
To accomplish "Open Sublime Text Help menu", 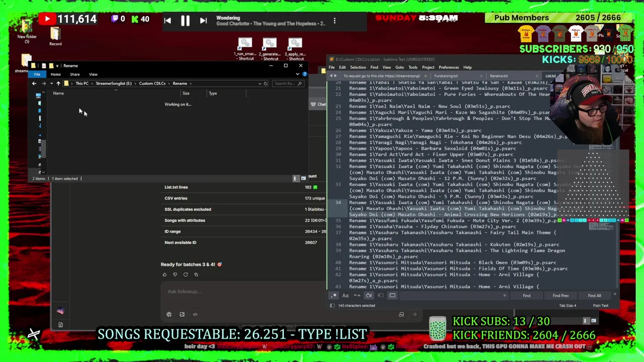I will (x=467, y=67).
